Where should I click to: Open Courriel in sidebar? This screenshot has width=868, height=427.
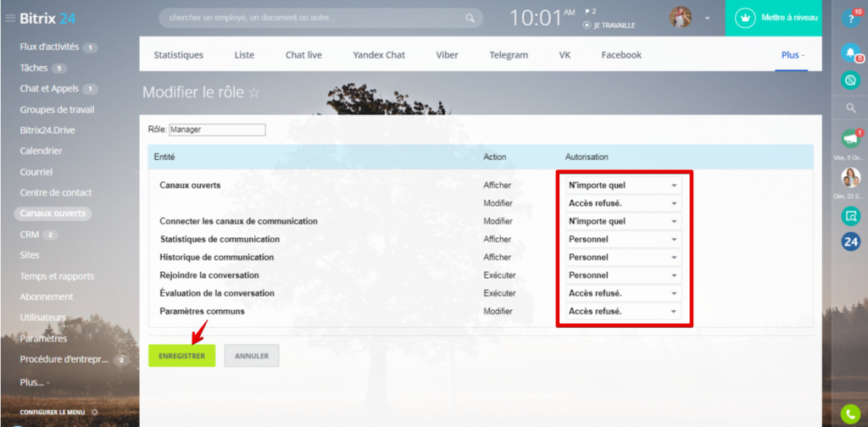tap(36, 172)
